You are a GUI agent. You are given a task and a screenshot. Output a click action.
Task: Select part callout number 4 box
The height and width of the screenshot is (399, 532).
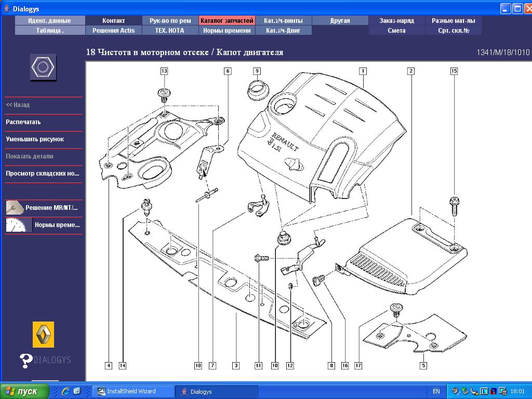tap(109, 365)
